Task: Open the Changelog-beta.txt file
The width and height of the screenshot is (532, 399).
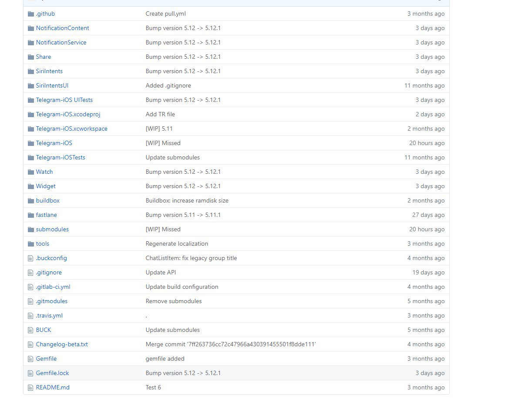Action: [62, 345]
